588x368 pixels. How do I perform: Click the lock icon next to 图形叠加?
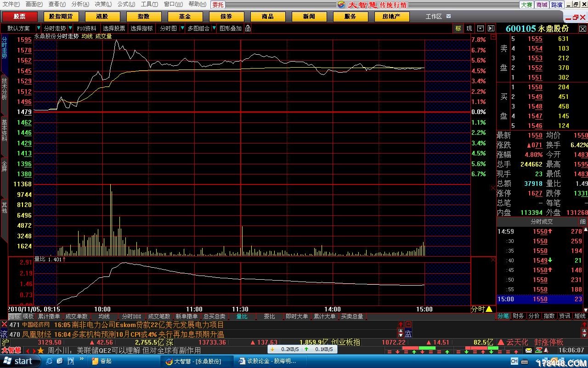[248, 29]
